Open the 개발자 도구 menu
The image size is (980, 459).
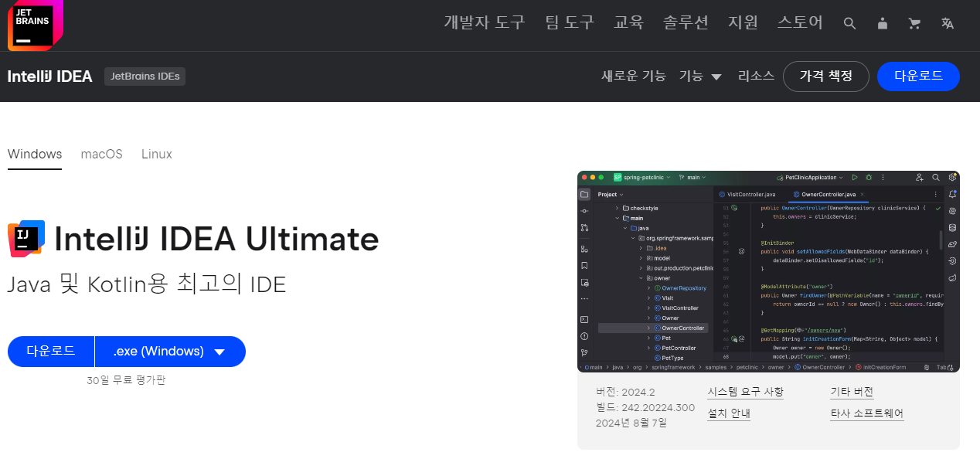pos(485,22)
